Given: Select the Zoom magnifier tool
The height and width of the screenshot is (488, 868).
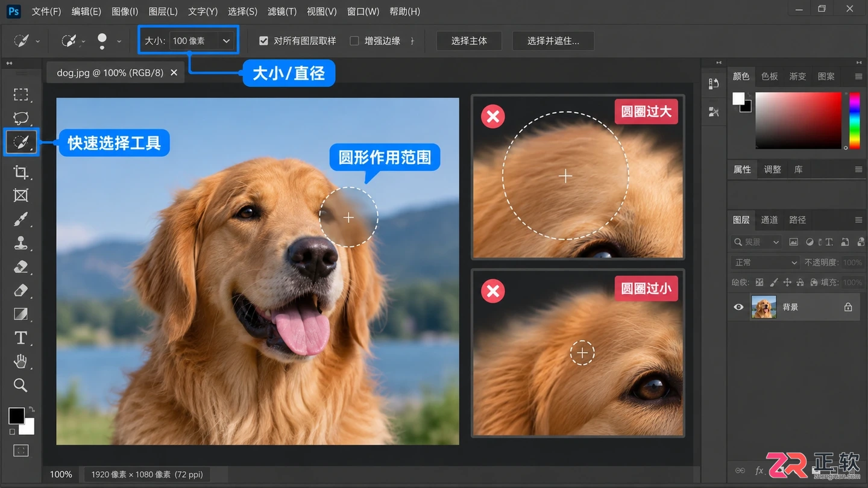Looking at the screenshot, I should tap(21, 385).
